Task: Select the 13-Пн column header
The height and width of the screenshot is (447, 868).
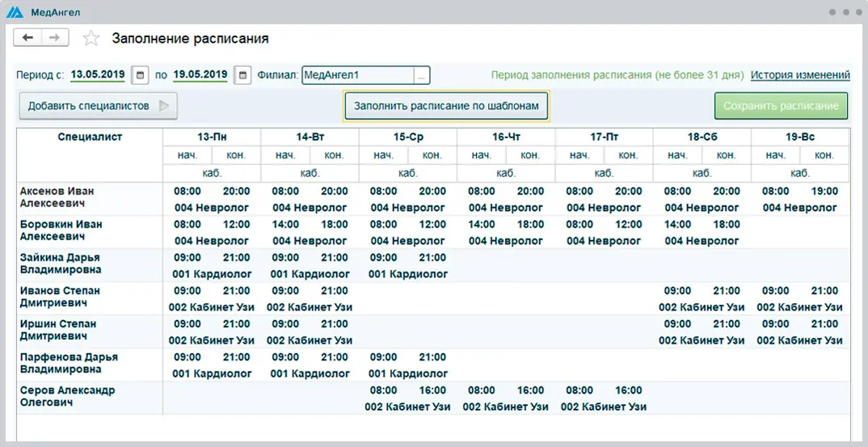Action: [x=212, y=137]
